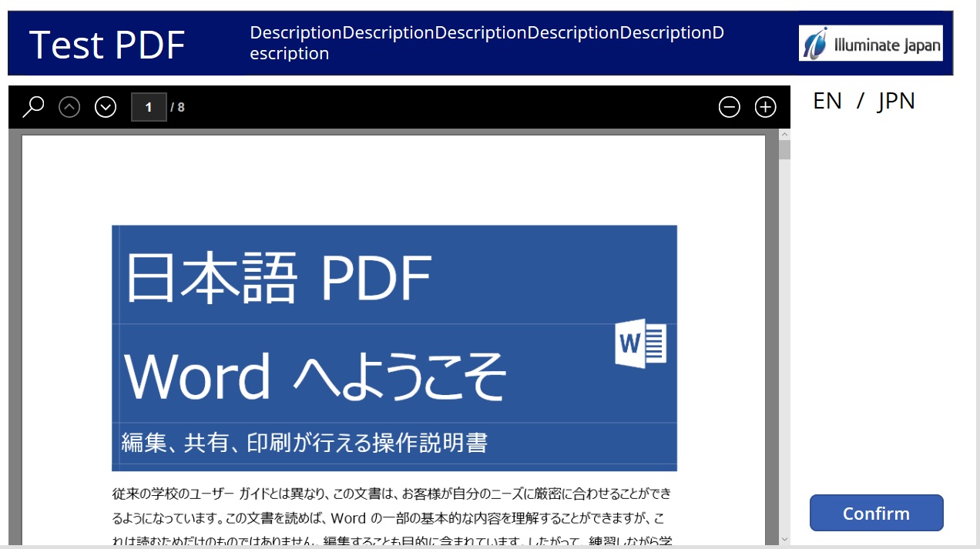
Task: Click the total page count label
Action: tap(178, 107)
